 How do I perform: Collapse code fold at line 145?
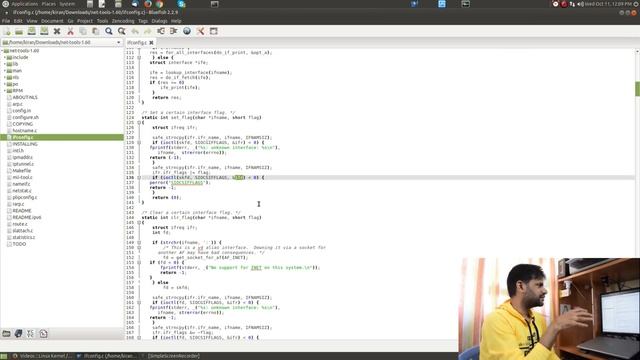tap(139, 222)
